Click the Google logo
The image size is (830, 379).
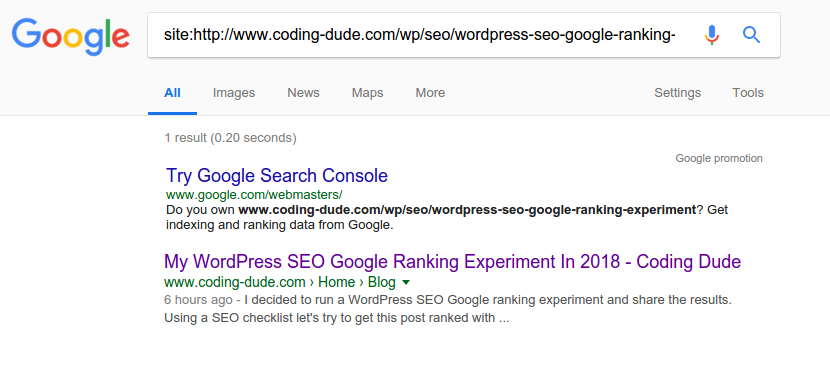pos(70,37)
